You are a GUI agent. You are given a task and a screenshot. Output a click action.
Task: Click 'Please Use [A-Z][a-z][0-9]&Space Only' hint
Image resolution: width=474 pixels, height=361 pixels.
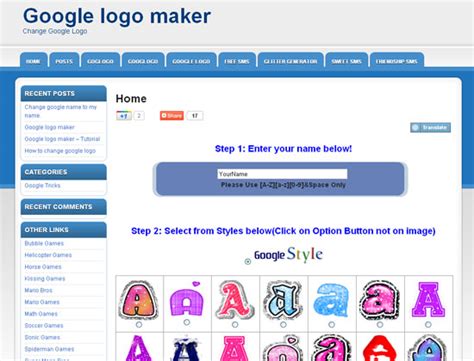pos(283,185)
